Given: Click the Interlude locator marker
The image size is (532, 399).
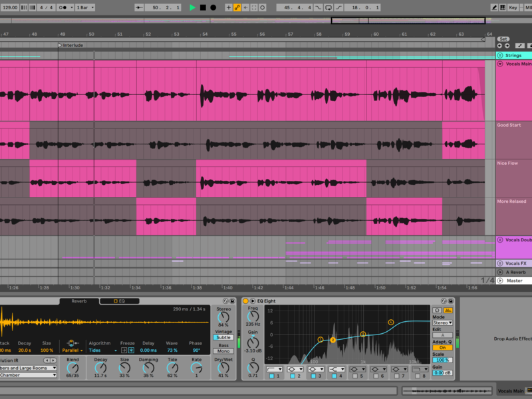Looking at the screenshot, I should tap(60, 45).
